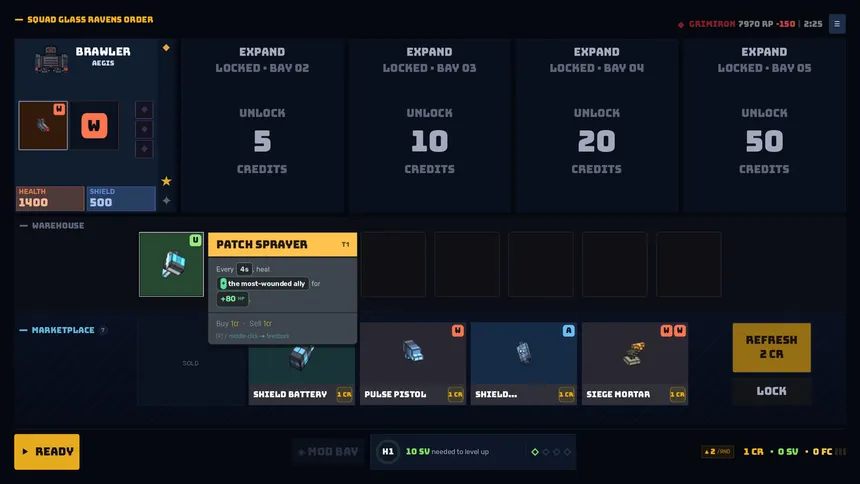Refresh the marketplace for 2 CR

pos(771,347)
